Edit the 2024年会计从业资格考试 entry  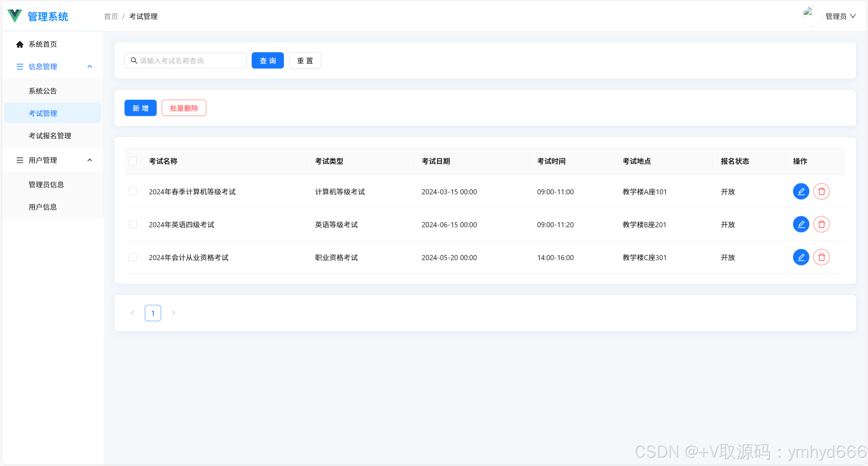point(801,257)
